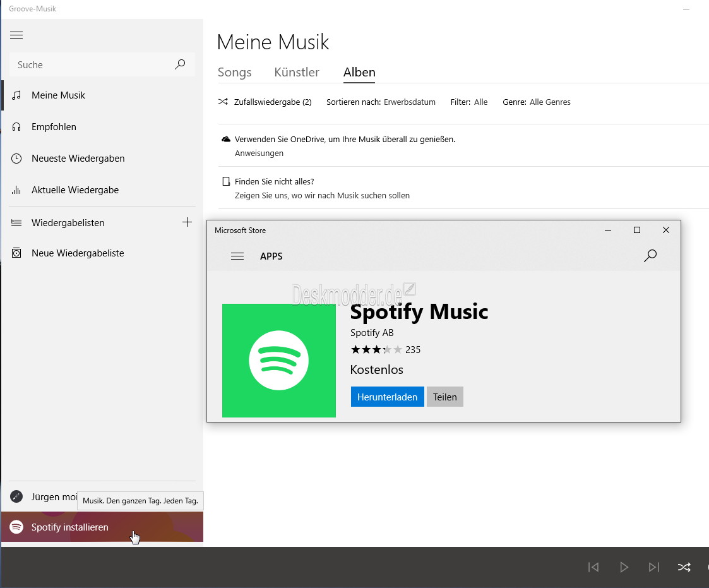The height and width of the screenshot is (588, 709).
Task: Click Zeigen Sie uns, wo wir nach Musik suchen sollen
Action: (322, 195)
